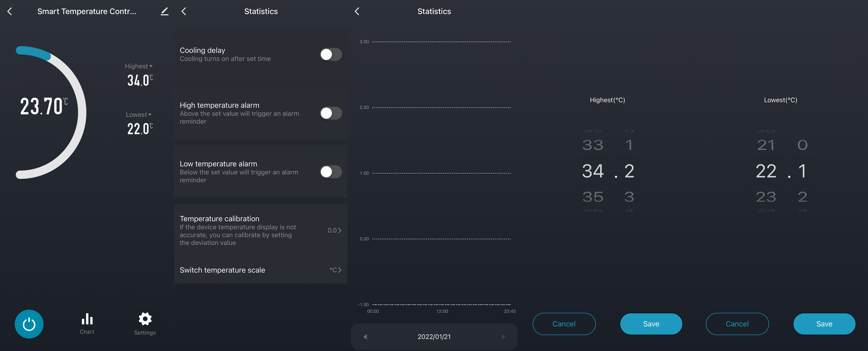
Task: Go back from the settings list screen
Action: (184, 12)
